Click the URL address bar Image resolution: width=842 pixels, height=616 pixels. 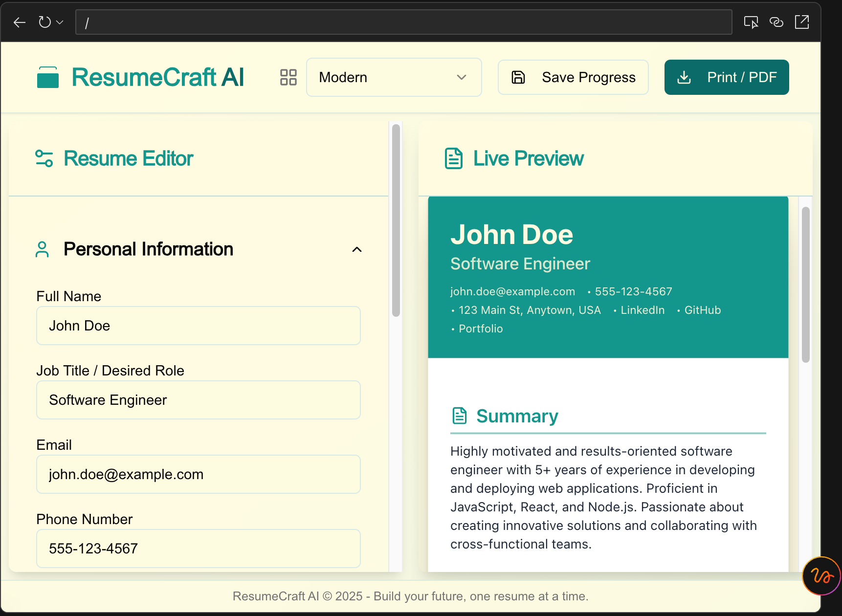point(403,22)
